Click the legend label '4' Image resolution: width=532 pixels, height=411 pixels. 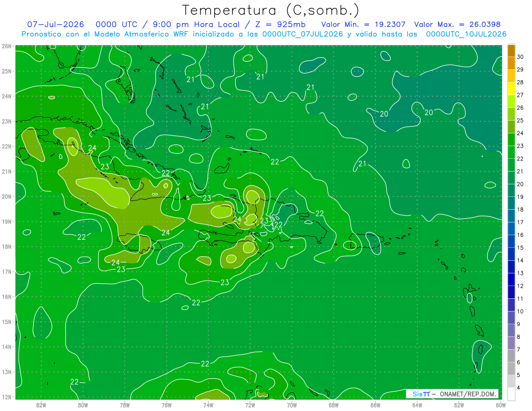(x=519, y=388)
